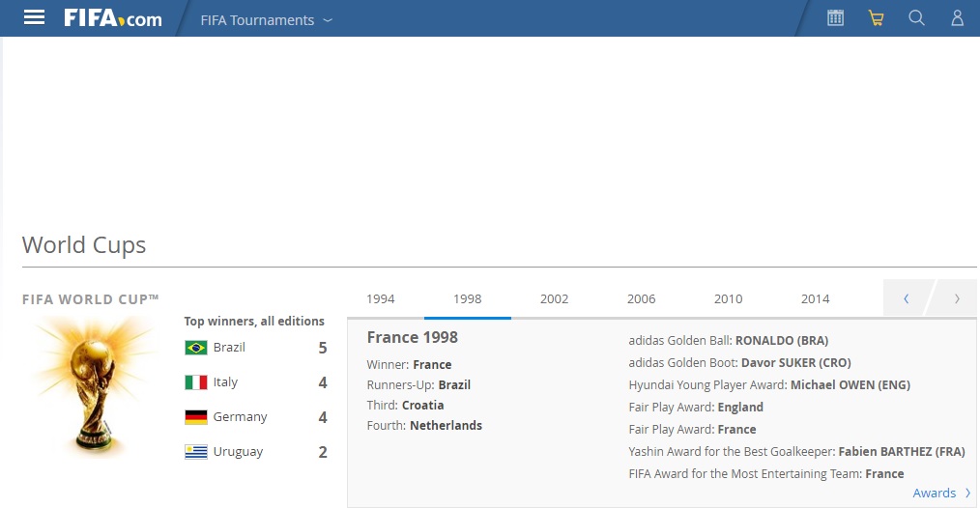Click Uruguay's win count 2
This screenshot has width=980, height=508.
tap(323, 452)
